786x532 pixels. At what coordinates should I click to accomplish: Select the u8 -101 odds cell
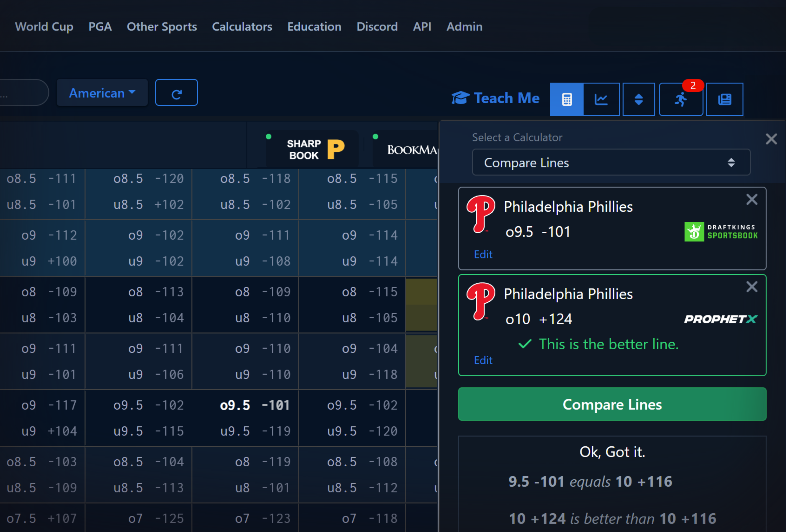pyautogui.click(x=263, y=488)
